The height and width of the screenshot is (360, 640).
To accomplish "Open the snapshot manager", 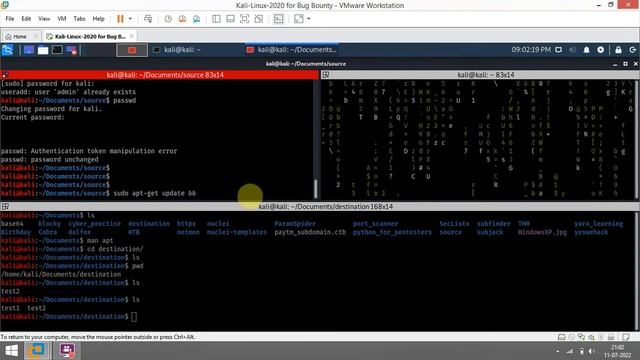I will [196, 19].
